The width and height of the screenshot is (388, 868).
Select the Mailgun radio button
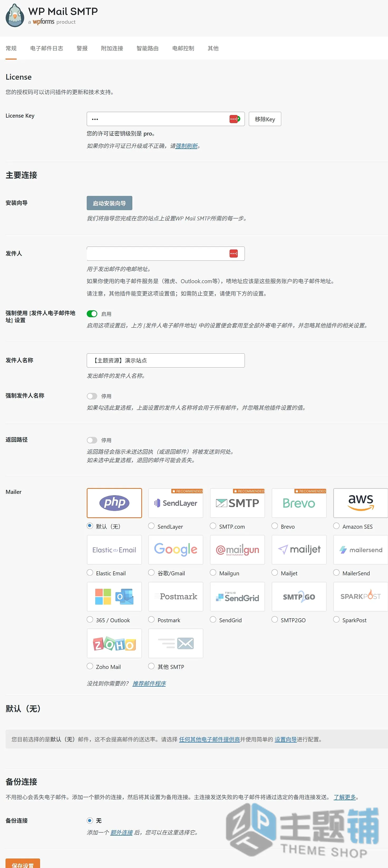(213, 572)
